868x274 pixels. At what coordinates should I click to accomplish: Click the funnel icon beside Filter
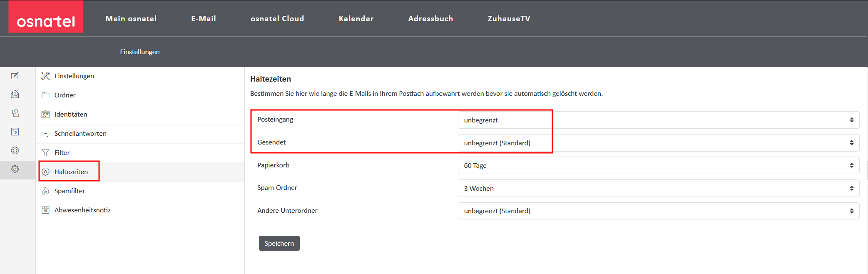tap(45, 153)
